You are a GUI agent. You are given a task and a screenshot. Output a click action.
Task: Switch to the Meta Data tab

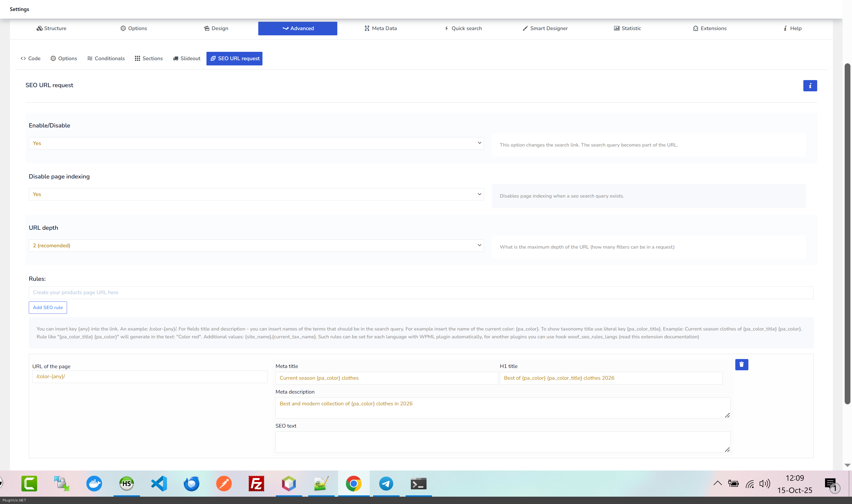380,29
